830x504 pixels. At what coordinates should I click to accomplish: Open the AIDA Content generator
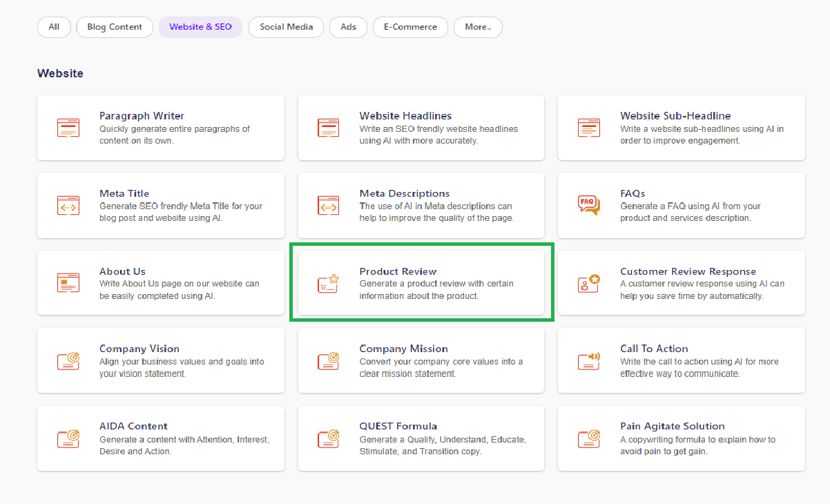coord(160,438)
